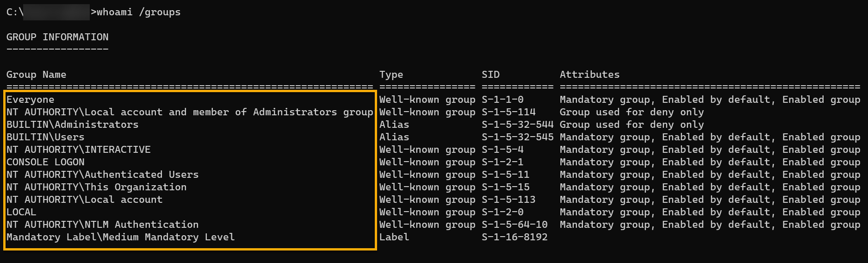Click the Group Name column header
Viewport: 868px width, 263px height.
click(36, 75)
